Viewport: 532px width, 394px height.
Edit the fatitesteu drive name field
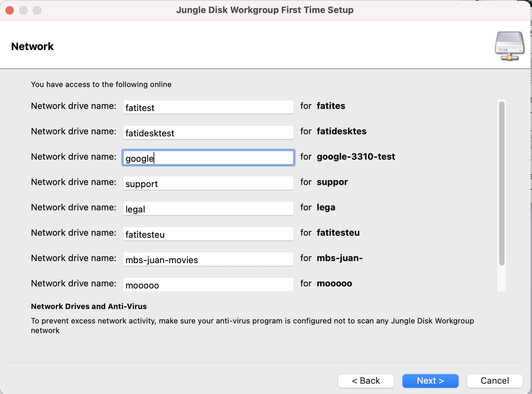(x=208, y=234)
